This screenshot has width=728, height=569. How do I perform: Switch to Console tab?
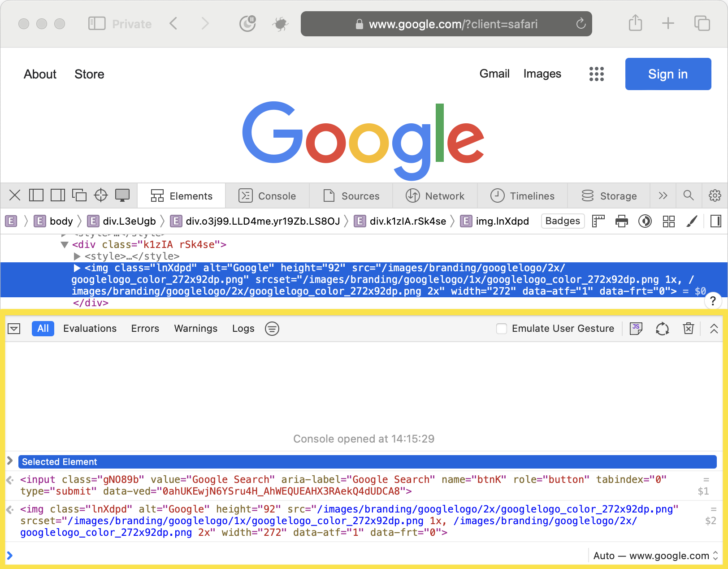[x=267, y=196]
